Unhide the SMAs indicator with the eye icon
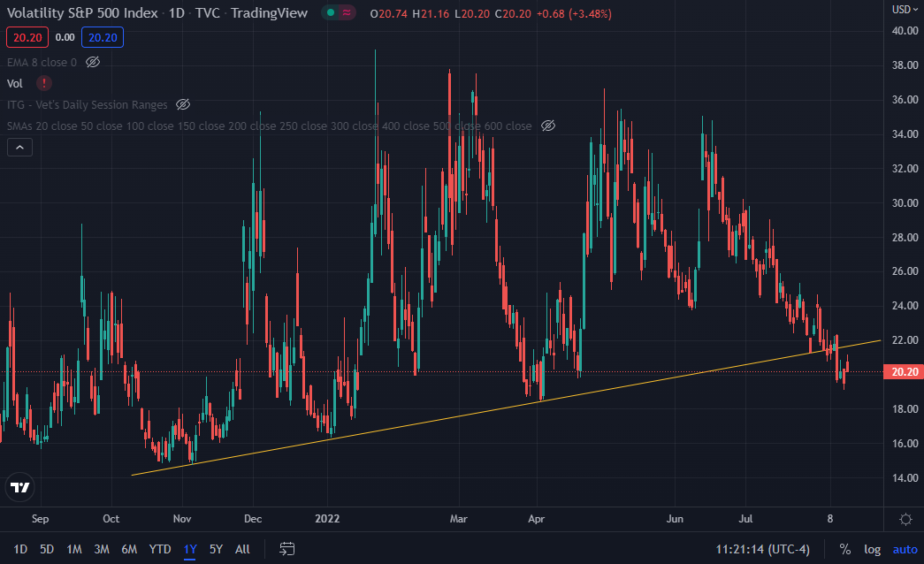924x564 pixels. point(548,126)
